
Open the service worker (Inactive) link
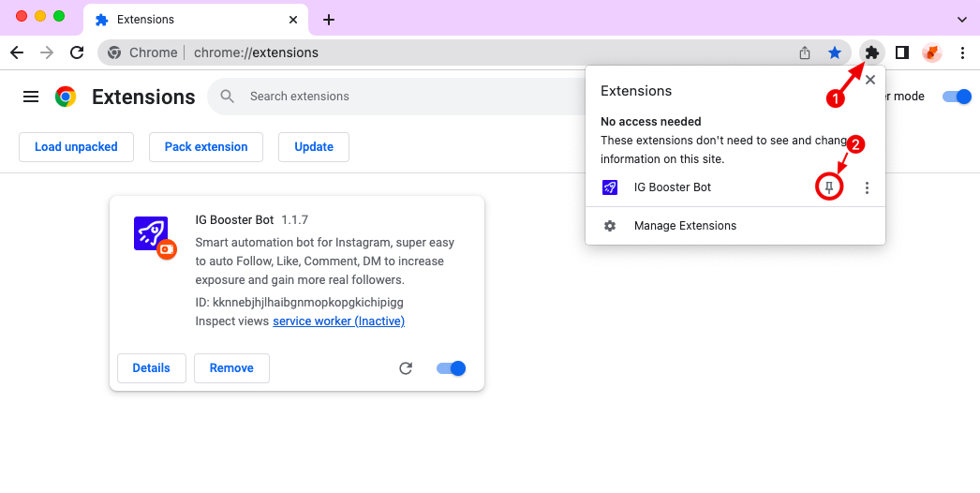click(x=339, y=321)
